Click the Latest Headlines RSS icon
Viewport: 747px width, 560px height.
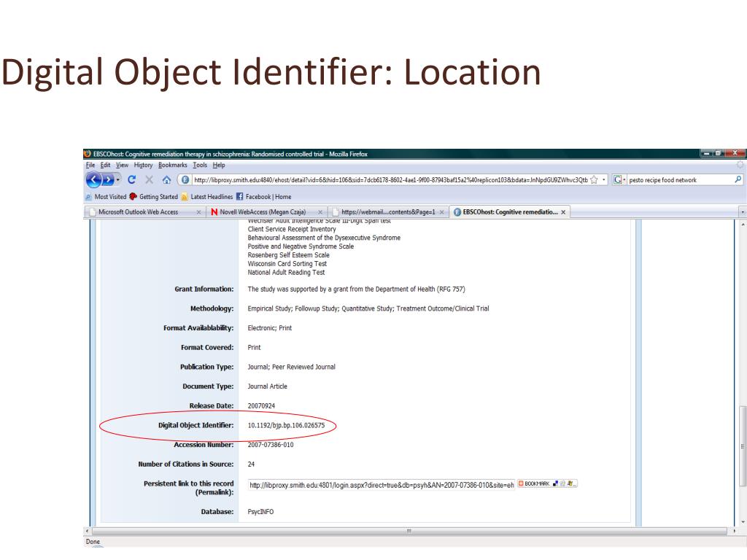(185, 197)
